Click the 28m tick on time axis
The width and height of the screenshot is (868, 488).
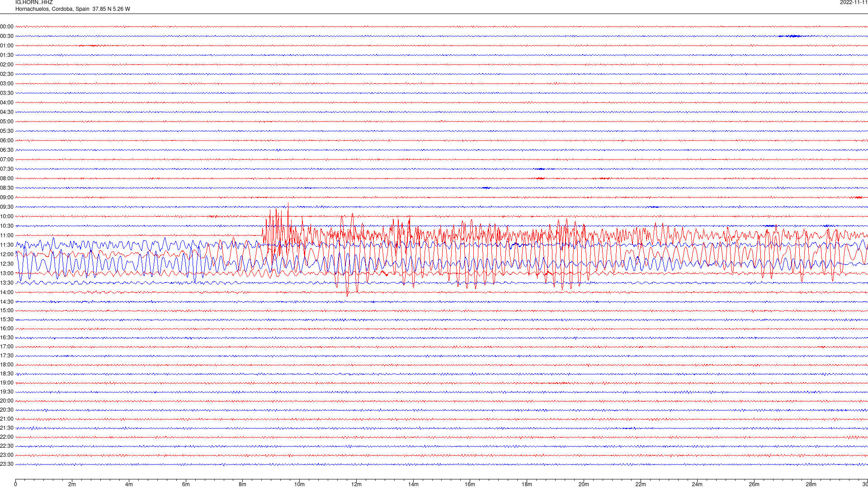[811, 484]
